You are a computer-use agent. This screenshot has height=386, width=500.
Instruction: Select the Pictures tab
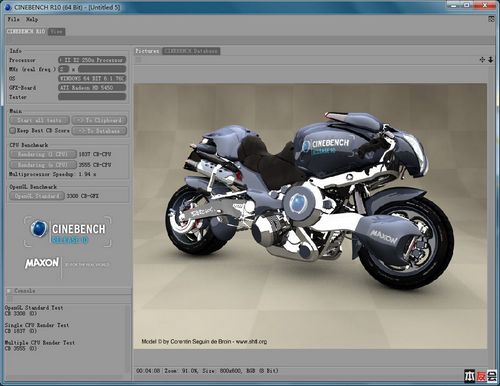147,51
